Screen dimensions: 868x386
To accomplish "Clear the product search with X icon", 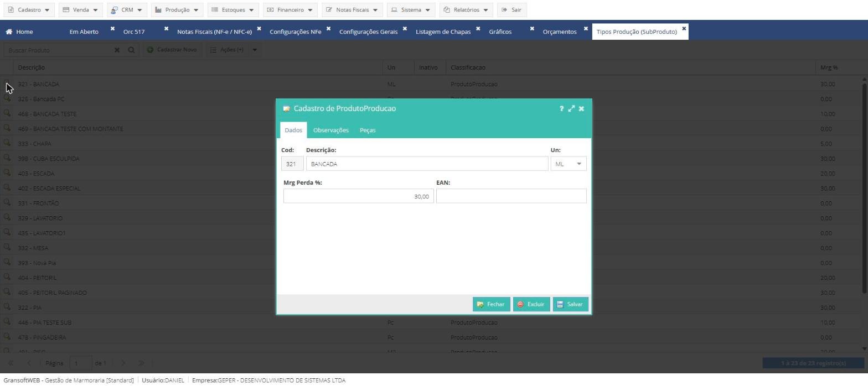I will tap(117, 50).
